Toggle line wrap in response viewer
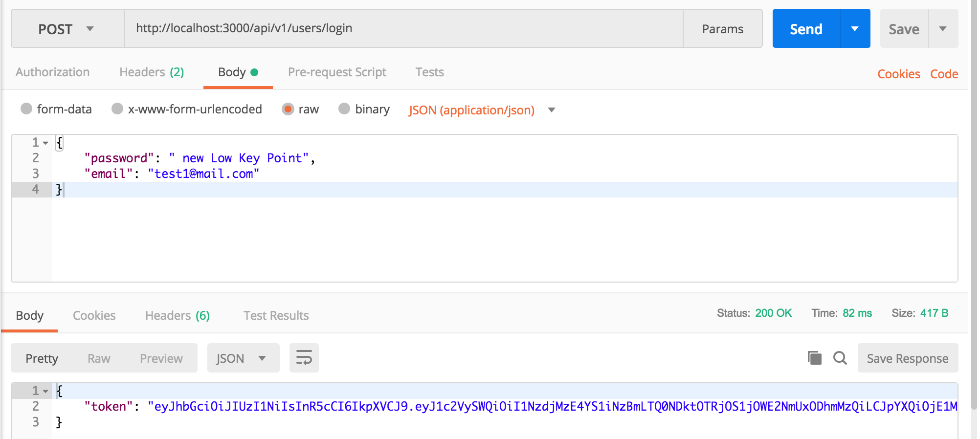Image resolution: width=980 pixels, height=439 pixels. point(304,358)
